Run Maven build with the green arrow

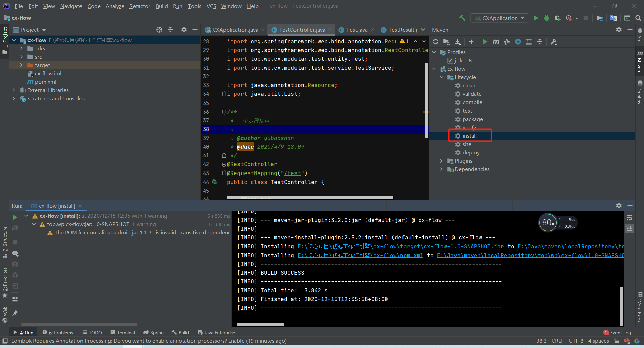point(485,42)
